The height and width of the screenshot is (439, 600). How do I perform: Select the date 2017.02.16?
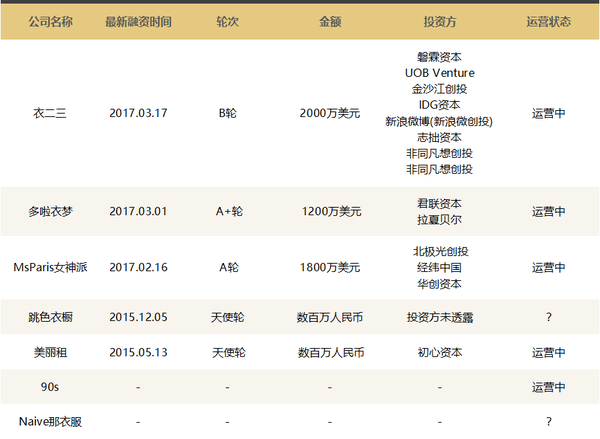pos(138,267)
